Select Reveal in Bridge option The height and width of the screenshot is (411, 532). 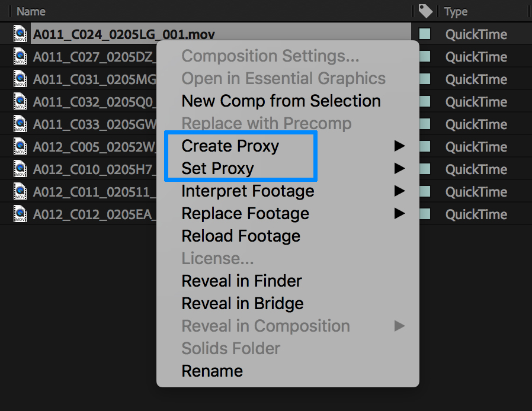point(242,303)
